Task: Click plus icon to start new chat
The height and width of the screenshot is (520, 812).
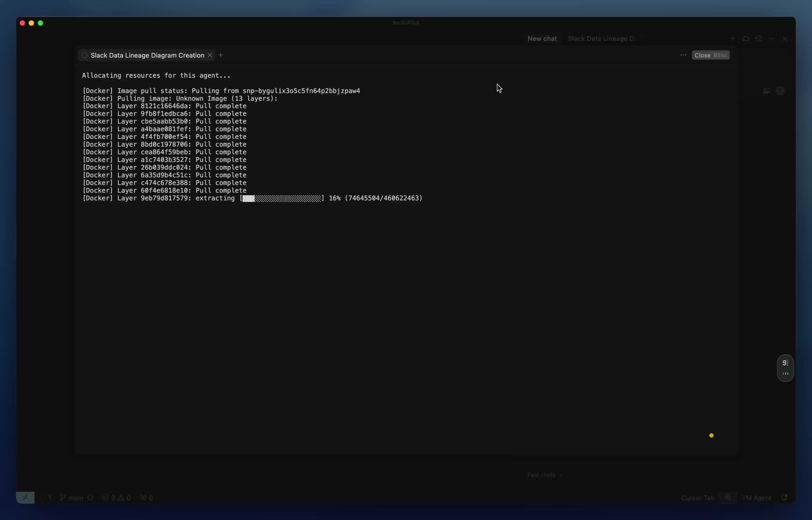Action: 732,39
